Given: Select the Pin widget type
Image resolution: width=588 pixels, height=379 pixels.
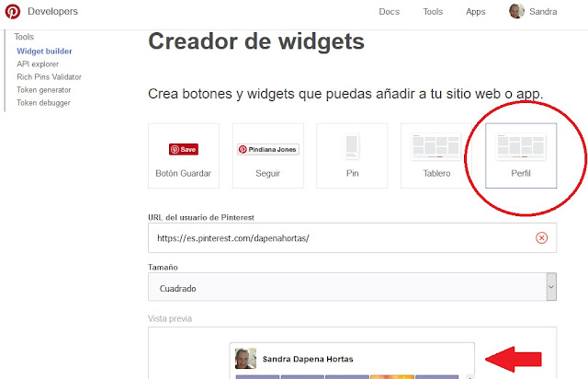Looking at the screenshot, I should pyautogui.click(x=352, y=155).
